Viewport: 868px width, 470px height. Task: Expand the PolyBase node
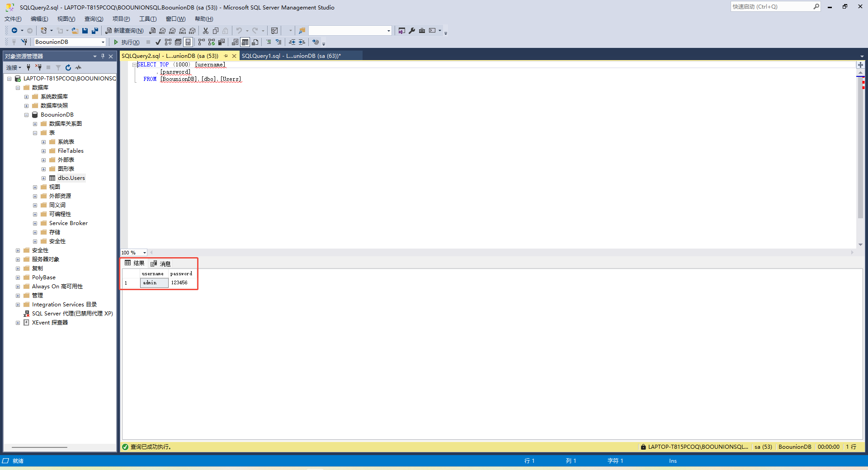point(18,277)
